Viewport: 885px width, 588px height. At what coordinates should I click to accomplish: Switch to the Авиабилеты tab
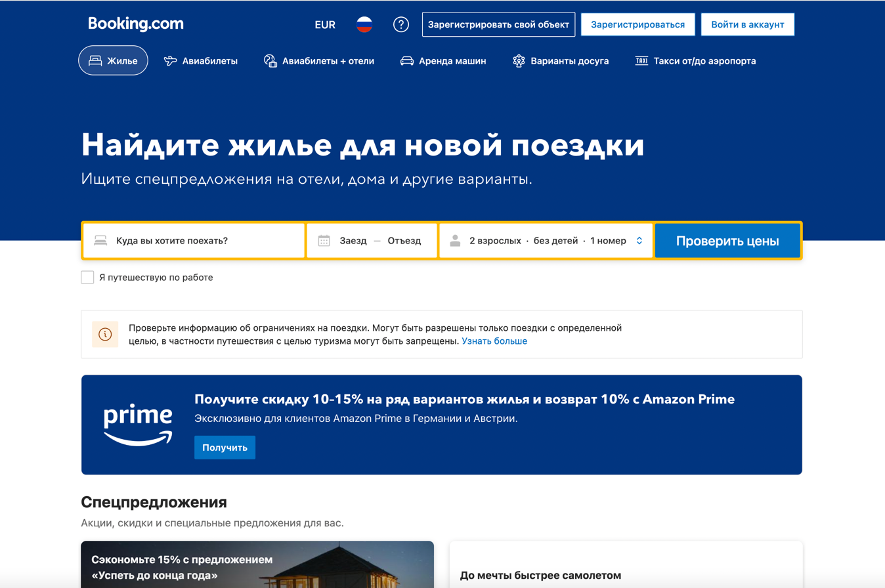click(x=201, y=61)
